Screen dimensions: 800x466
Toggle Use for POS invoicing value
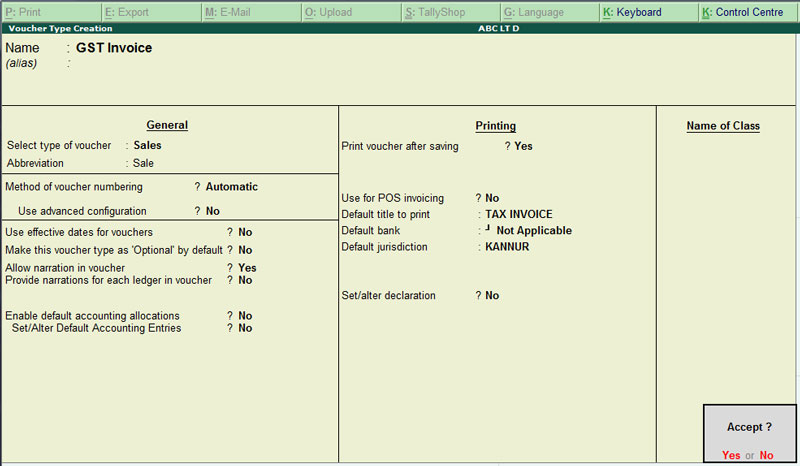click(492, 198)
